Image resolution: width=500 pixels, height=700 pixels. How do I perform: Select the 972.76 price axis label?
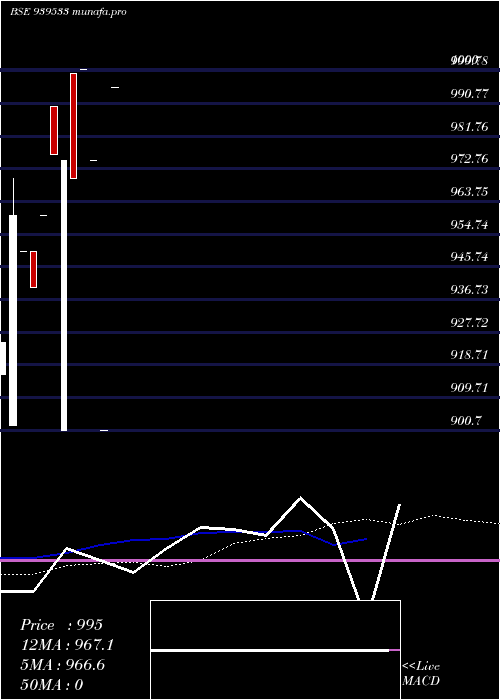[x=469, y=159]
